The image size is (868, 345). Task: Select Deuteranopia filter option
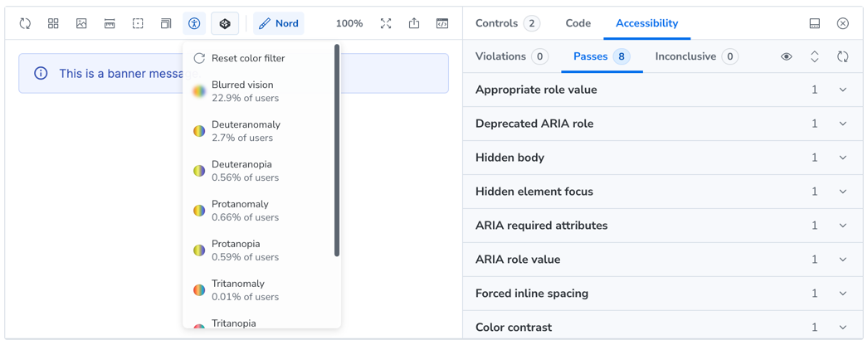(x=258, y=171)
